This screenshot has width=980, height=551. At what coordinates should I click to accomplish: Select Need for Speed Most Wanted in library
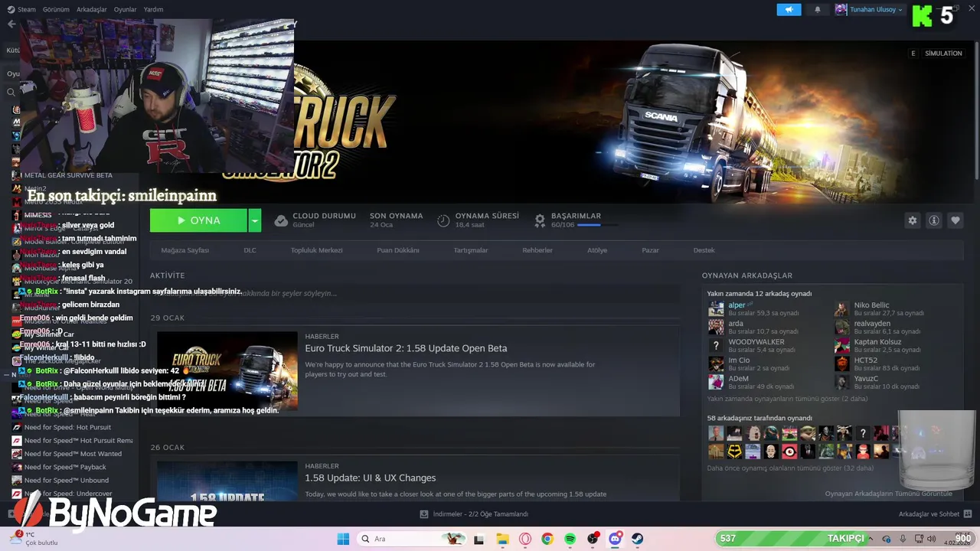tap(73, 454)
